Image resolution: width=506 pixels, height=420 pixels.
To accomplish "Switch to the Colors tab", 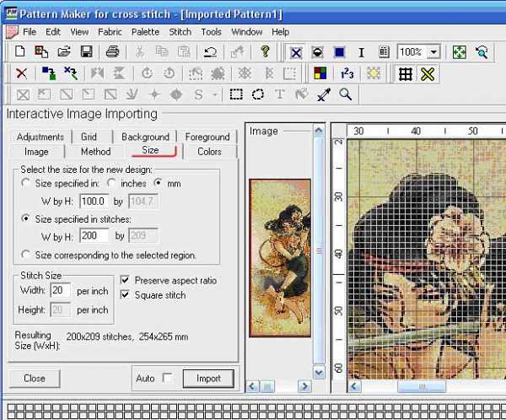I will (209, 152).
